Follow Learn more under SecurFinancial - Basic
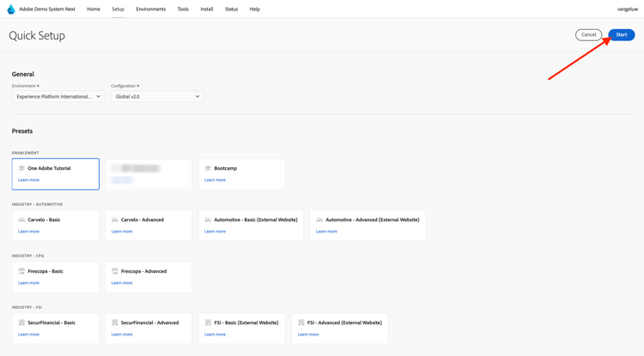This screenshot has width=644, height=356. (x=28, y=335)
